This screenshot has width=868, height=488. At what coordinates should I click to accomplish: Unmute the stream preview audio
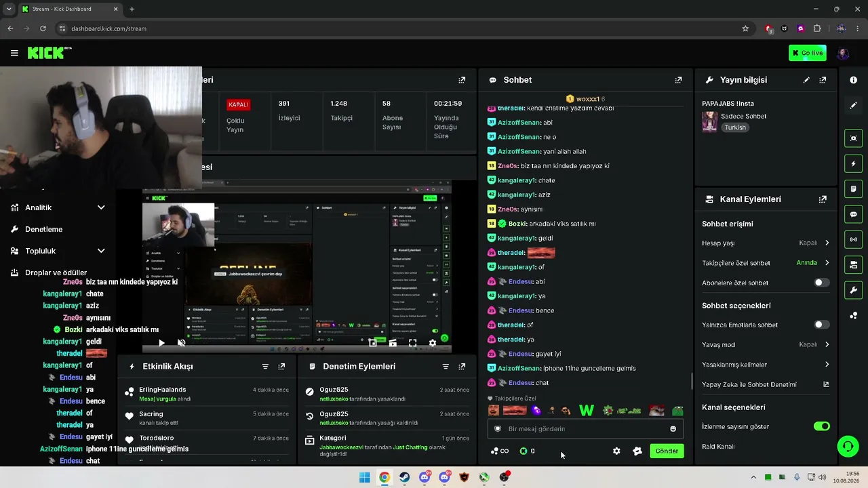[181, 343]
